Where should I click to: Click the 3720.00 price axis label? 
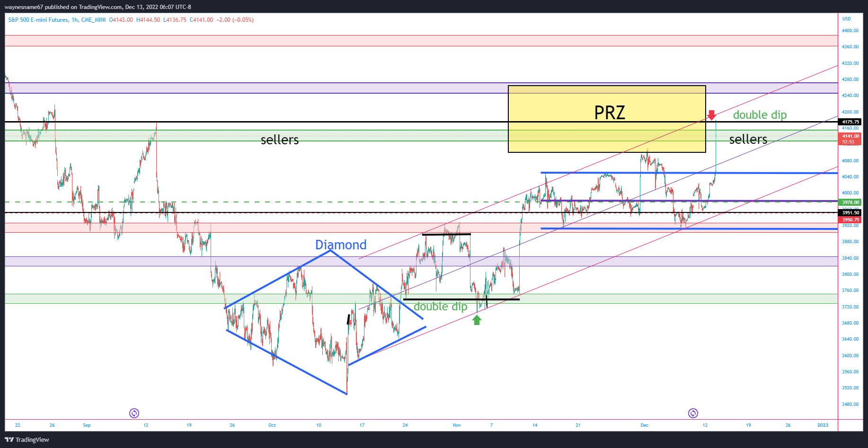coord(850,307)
